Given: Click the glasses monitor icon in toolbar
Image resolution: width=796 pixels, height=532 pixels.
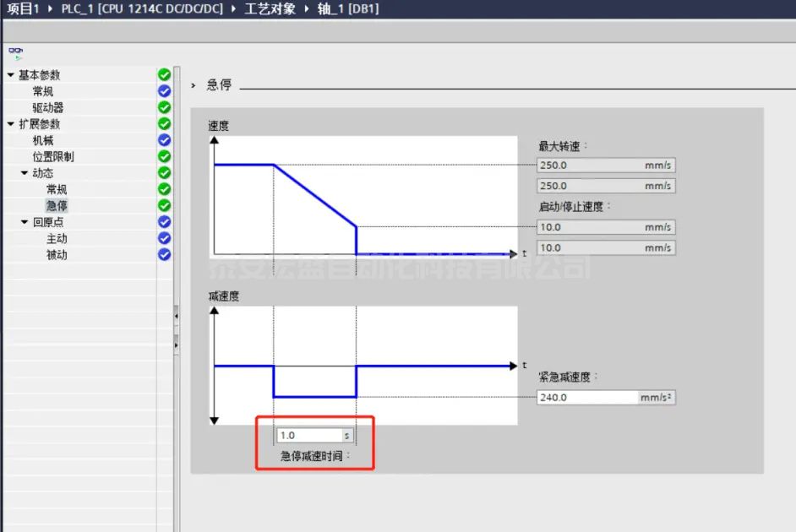Looking at the screenshot, I should tap(16, 52).
